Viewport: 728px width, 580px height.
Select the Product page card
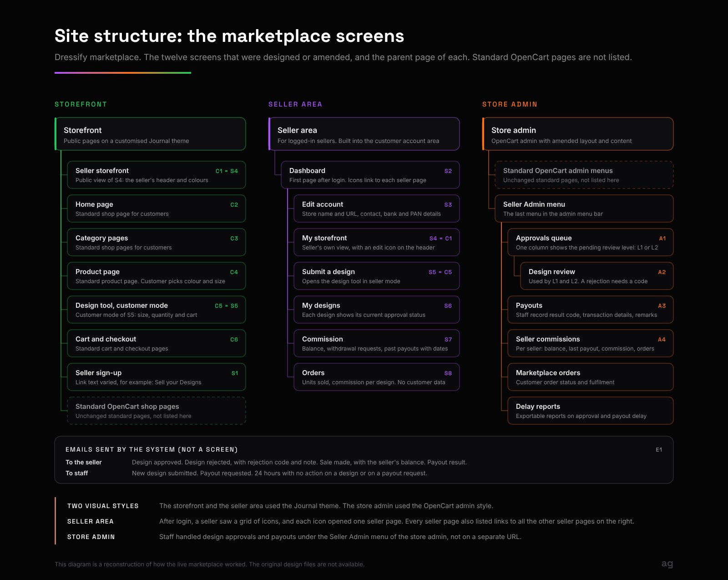[x=157, y=276]
